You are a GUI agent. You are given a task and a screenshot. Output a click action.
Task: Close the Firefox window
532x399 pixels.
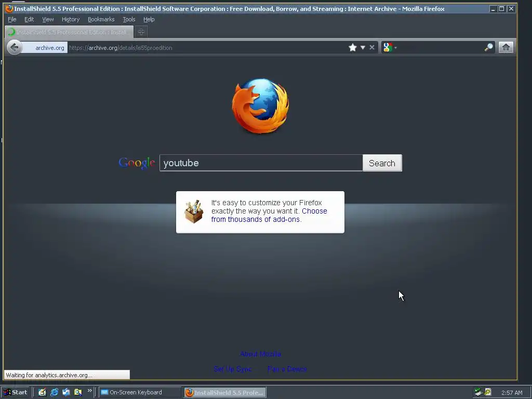pos(511,9)
